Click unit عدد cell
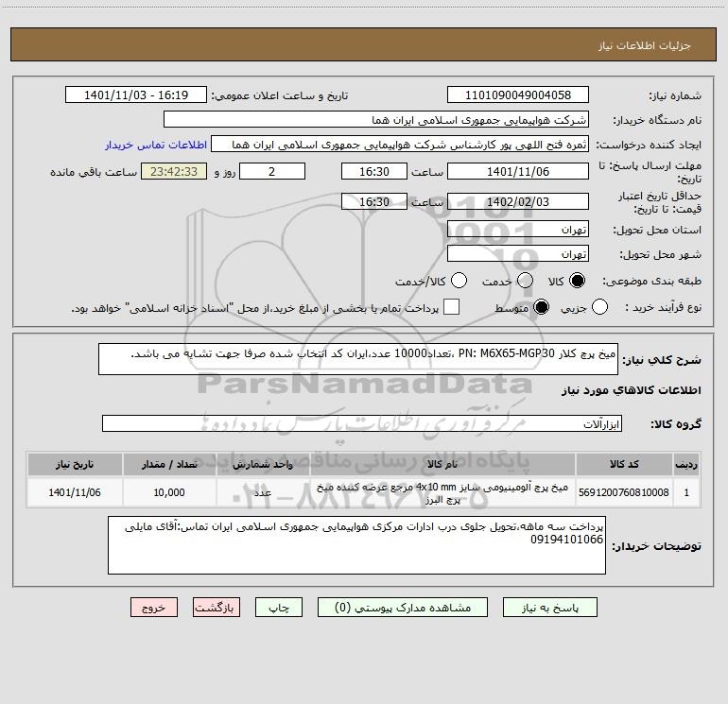Viewport: 728px width, 704px height. pos(263,492)
